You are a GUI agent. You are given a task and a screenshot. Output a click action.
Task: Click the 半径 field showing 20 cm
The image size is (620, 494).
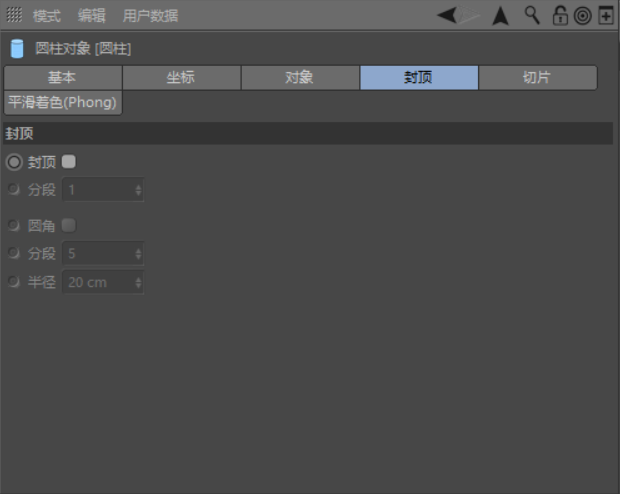point(103,282)
